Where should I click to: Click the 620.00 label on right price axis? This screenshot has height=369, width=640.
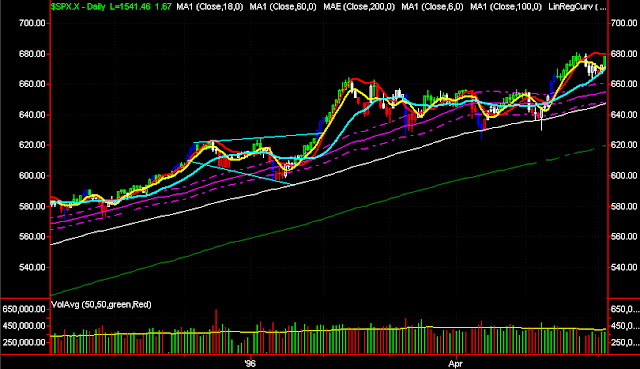pyautogui.click(x=624, y=145)
